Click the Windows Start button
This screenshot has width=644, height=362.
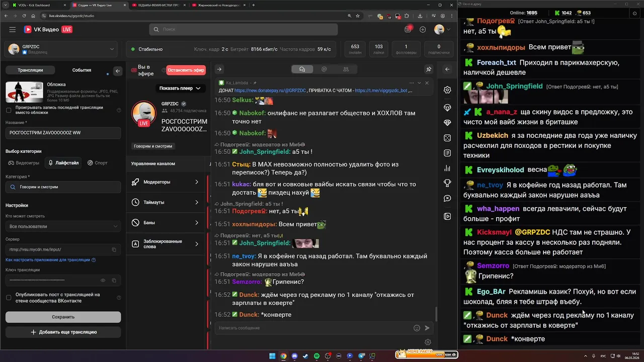[272, 356]
